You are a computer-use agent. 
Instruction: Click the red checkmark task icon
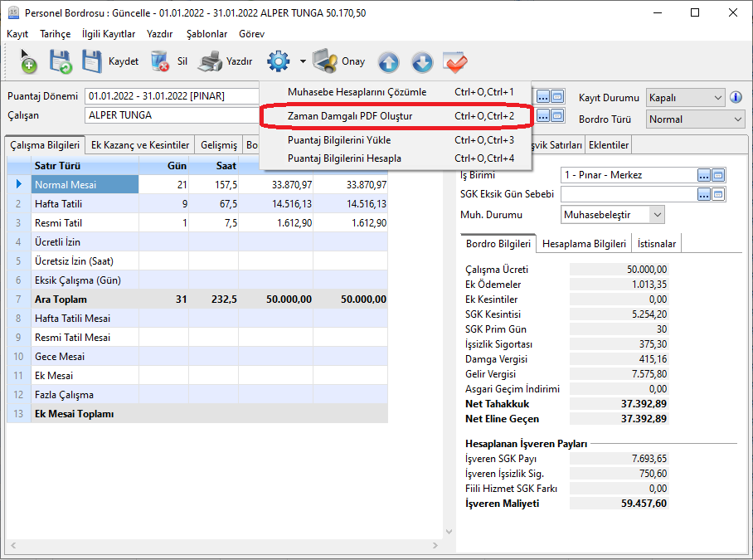454,62
